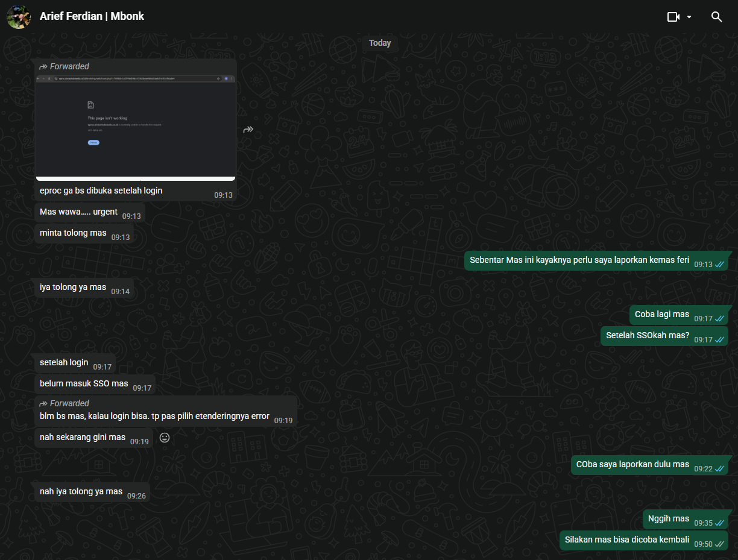Select message 'Sebentar Mas ini kayaknya perlu saya laporkan'

pos(579,260)
